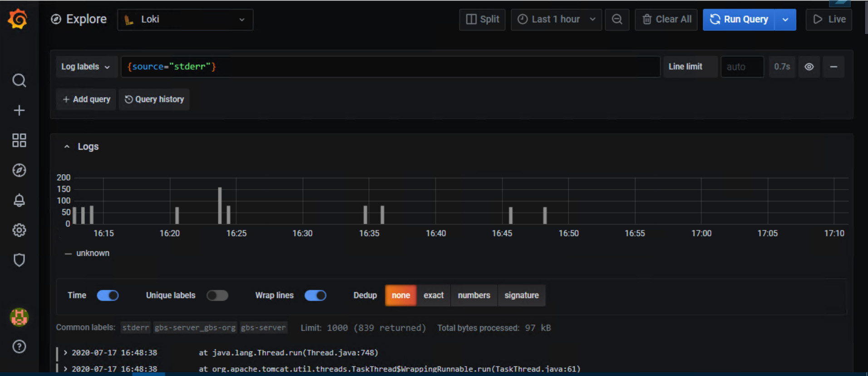Open the Log labels dropdown

86,67
